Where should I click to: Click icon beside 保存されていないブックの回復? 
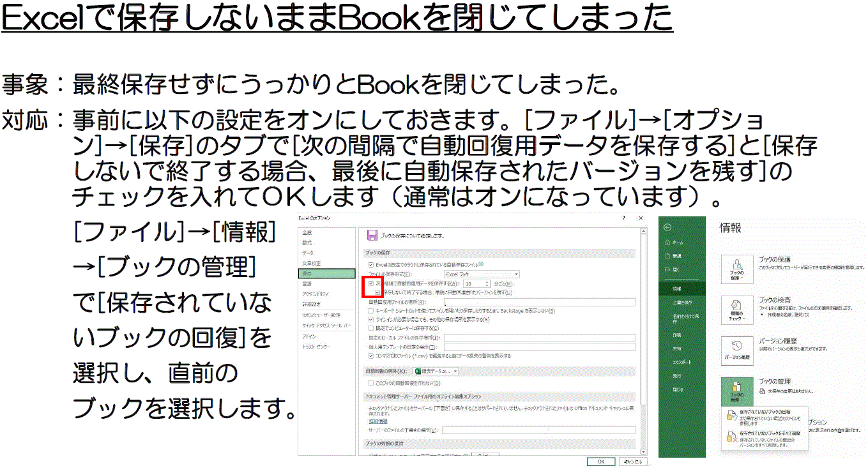click(732, 416)
